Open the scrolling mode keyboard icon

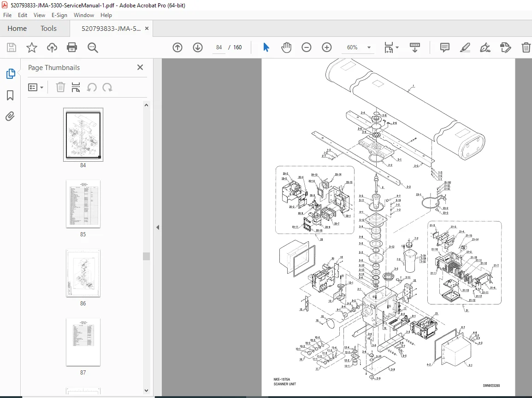[x=414, y=47]
